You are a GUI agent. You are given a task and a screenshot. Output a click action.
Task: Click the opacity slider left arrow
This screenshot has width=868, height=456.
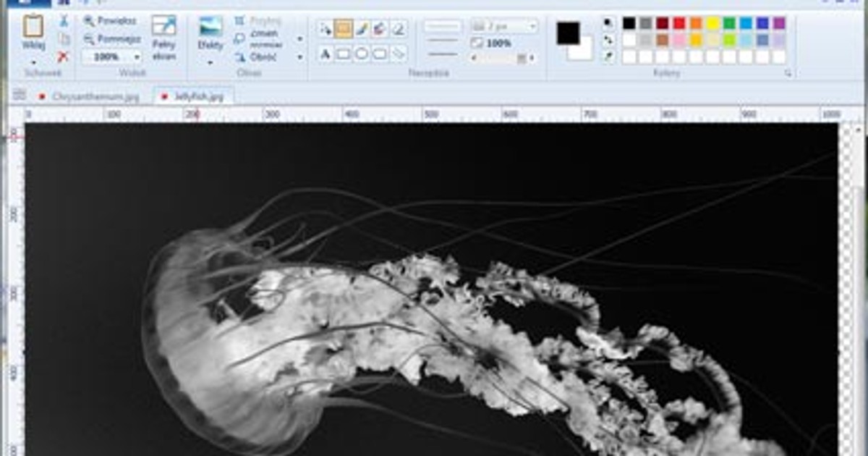click(x=475, y=58)
